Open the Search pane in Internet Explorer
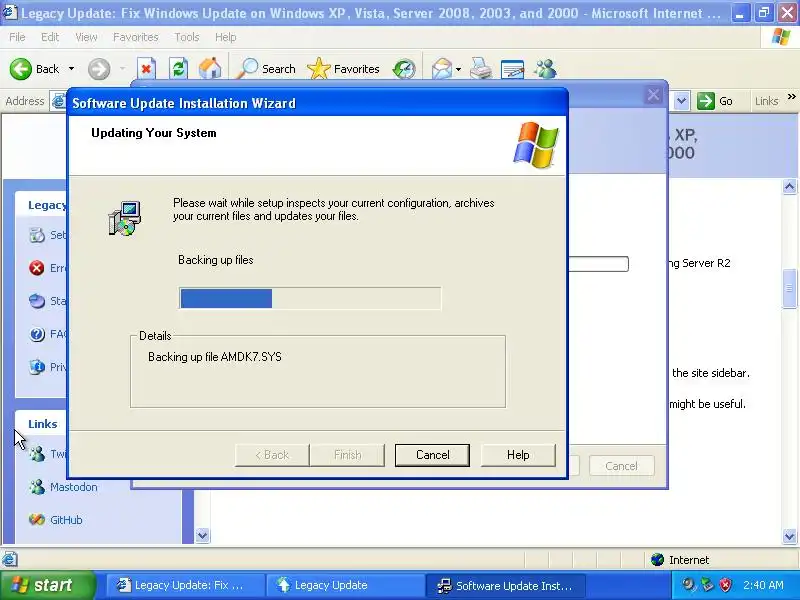This screenshot has height=600, width=800. (266, 69)
